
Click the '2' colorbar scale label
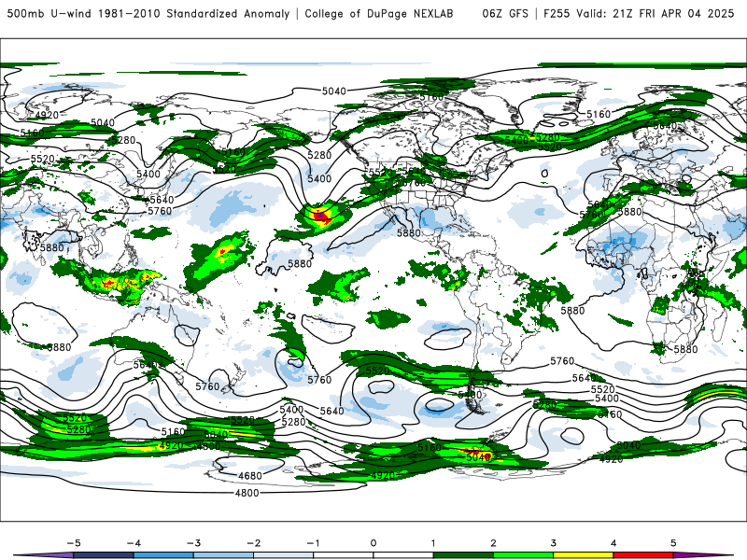[494, 543]
